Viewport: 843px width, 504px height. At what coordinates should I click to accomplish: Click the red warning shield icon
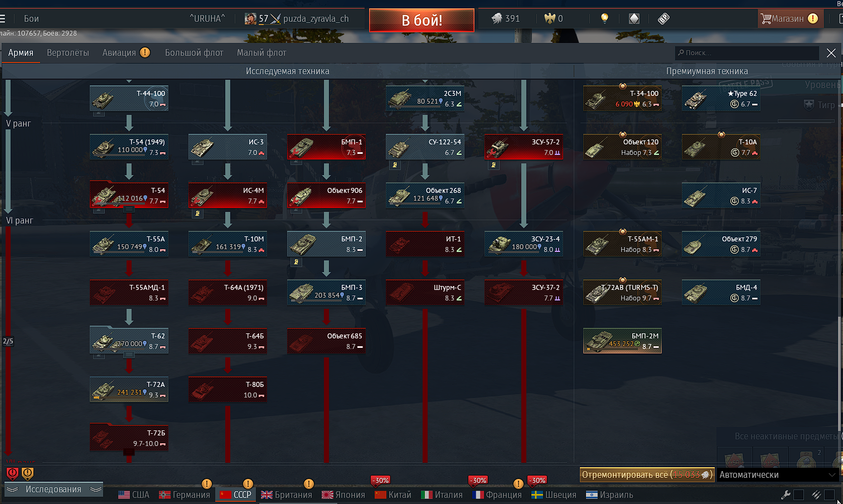[12, 473]
